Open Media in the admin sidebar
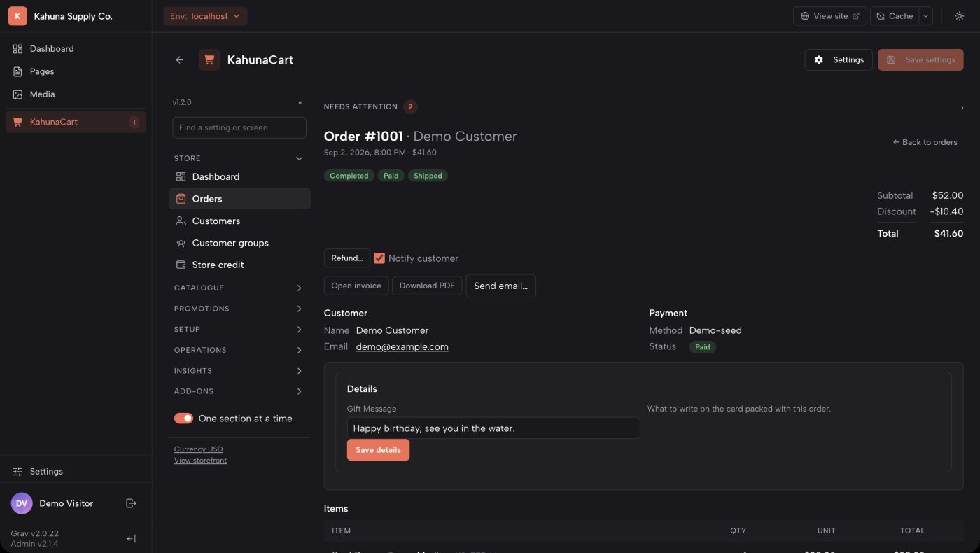This screenshot has height=553, width=980. 76,94
